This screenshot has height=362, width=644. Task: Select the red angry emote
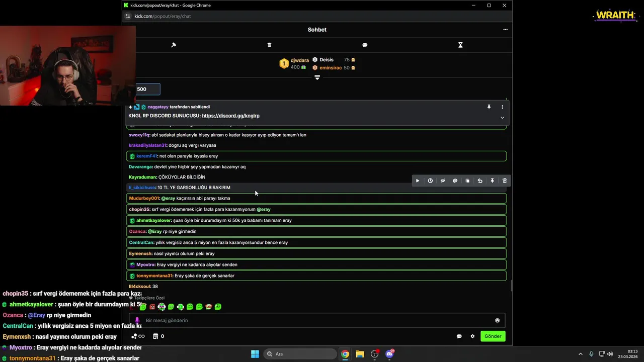pos(152,307)
